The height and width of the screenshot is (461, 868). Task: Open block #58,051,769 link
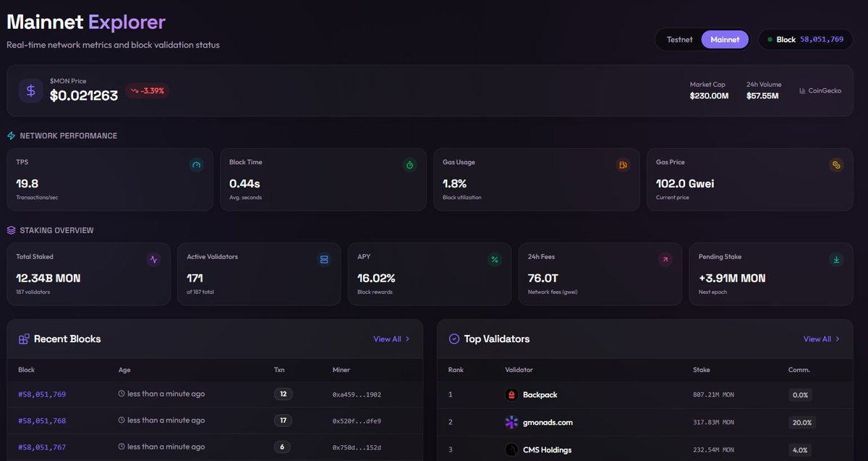tap(42, 394)
